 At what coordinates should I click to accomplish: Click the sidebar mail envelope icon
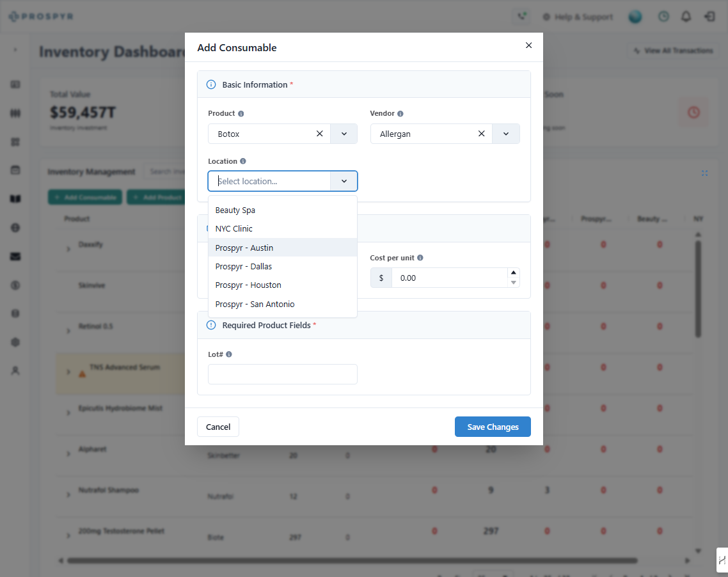(15, 257)
